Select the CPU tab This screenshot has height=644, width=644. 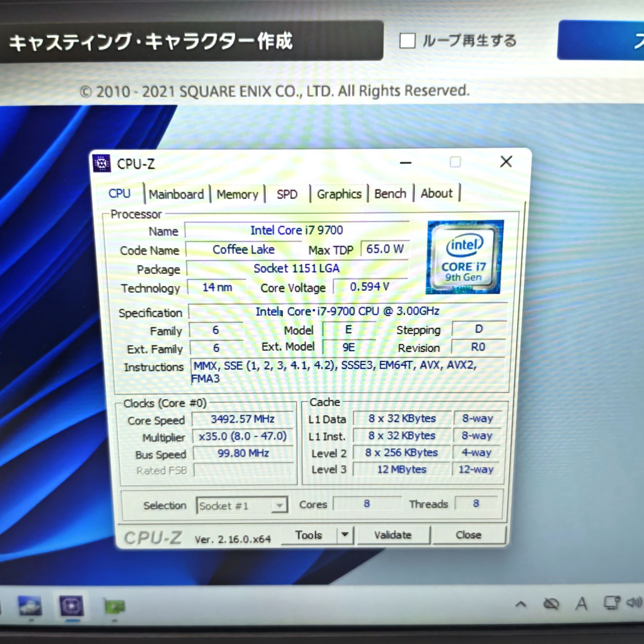(120, 194)
